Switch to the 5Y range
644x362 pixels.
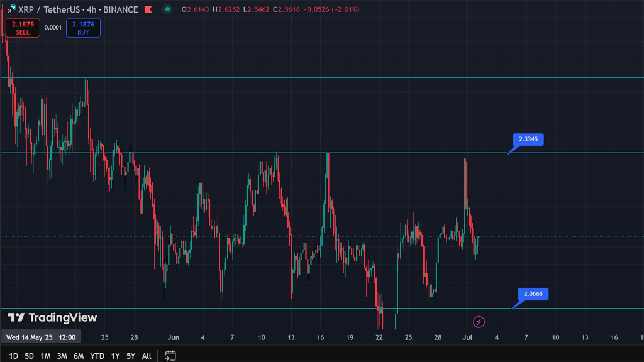(131, 356)
